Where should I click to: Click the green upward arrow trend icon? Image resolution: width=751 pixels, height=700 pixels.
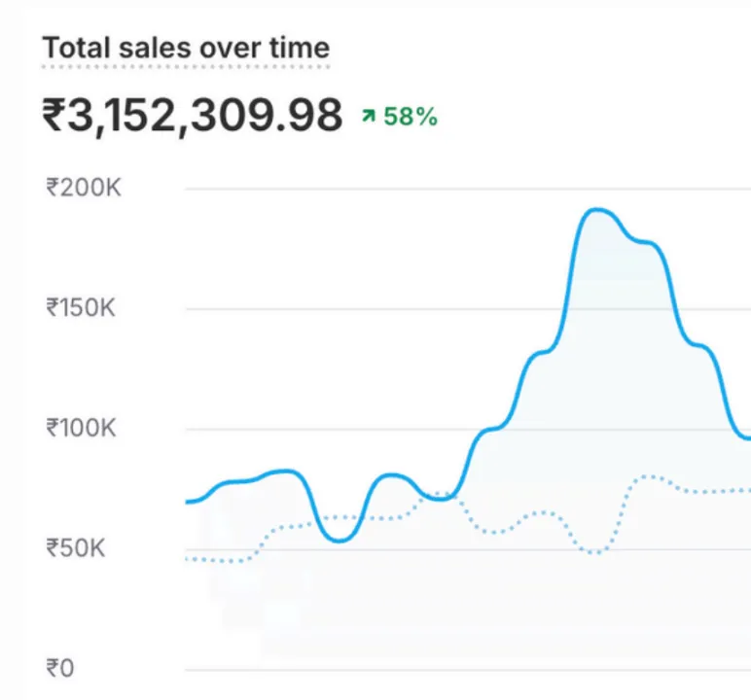coord(369,117)
